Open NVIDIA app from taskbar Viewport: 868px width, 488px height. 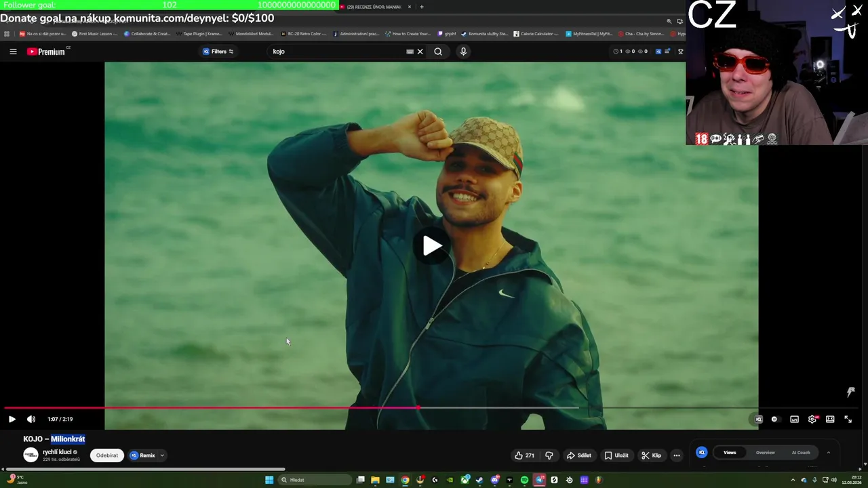point(450,481)
